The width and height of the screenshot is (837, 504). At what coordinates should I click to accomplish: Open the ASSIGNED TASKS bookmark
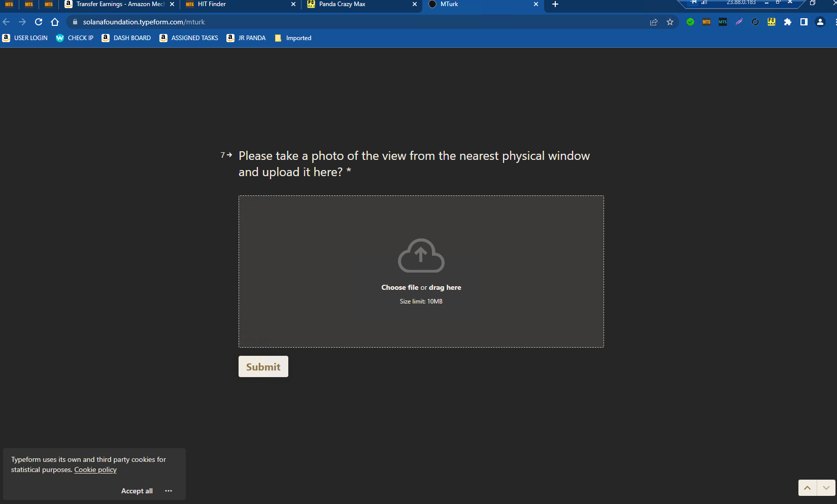pos(189,38)
